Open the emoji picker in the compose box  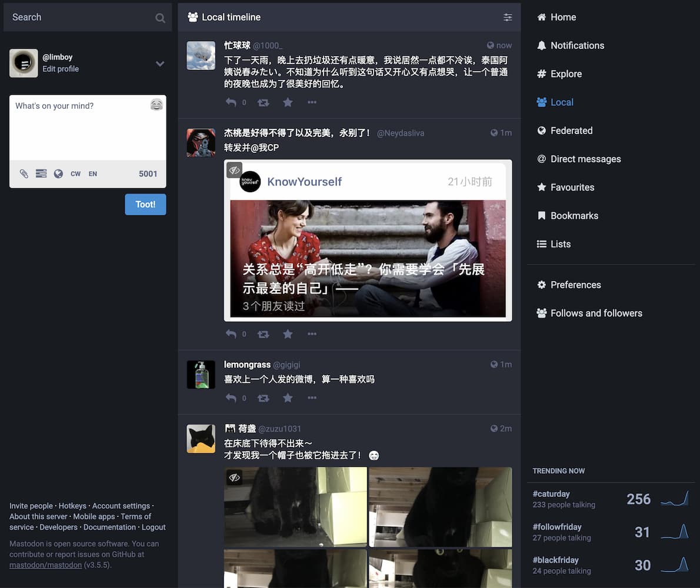(x=156, y=105)
